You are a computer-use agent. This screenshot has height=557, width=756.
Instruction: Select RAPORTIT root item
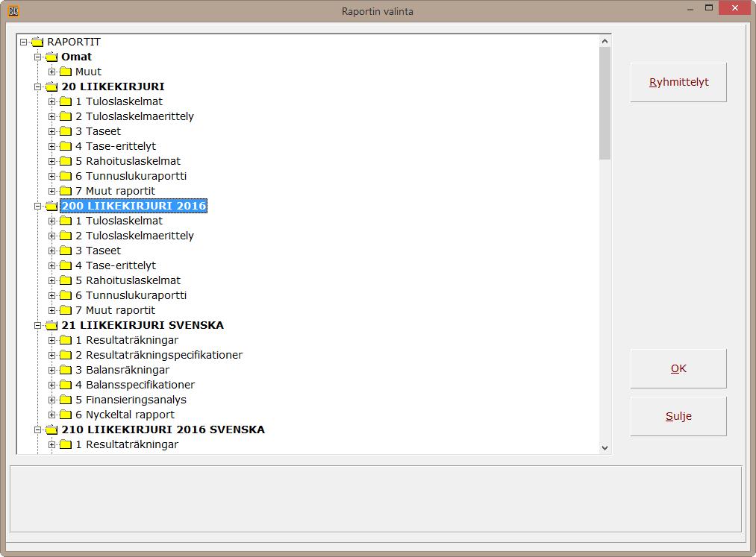pos(74,42)
